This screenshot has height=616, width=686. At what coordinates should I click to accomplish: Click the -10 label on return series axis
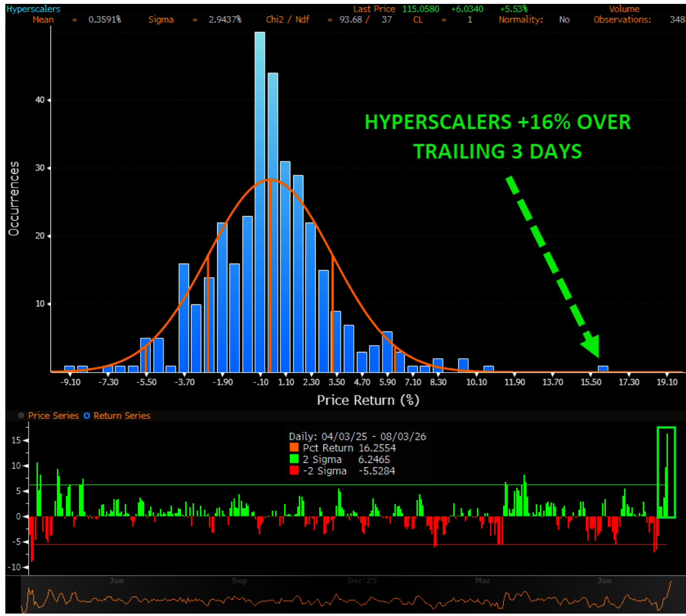(15, 567)
